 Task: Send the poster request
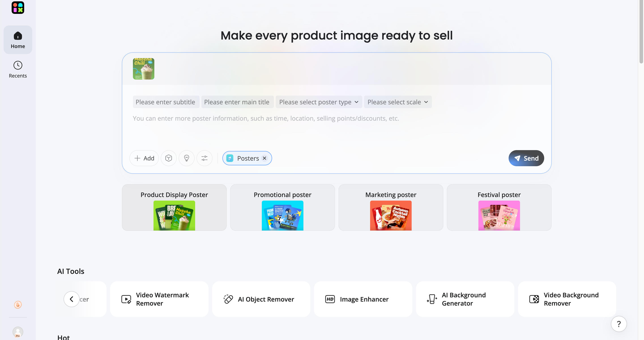(x=526, y=158)
